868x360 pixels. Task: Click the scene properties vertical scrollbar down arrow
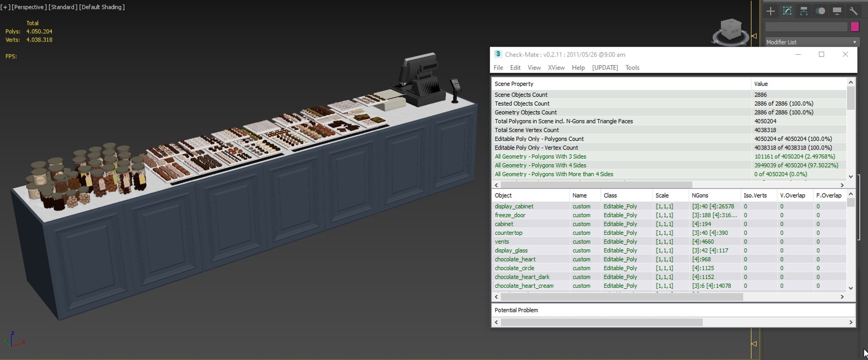click(x=850, y=176)
